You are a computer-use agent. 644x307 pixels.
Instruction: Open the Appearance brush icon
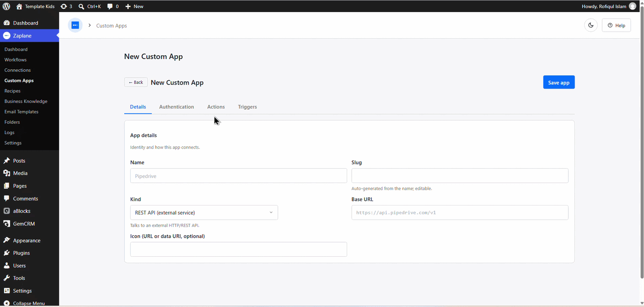point(7,240)
